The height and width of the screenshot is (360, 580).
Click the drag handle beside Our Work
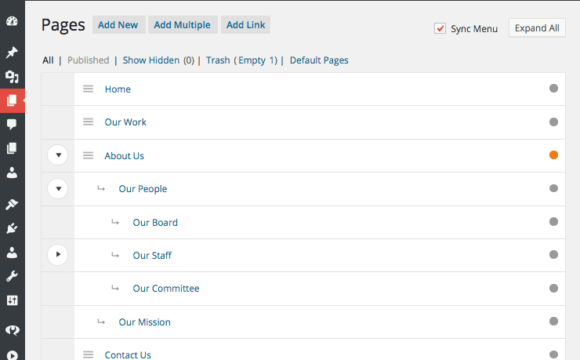pyautogui.click(x=88, y=122)
